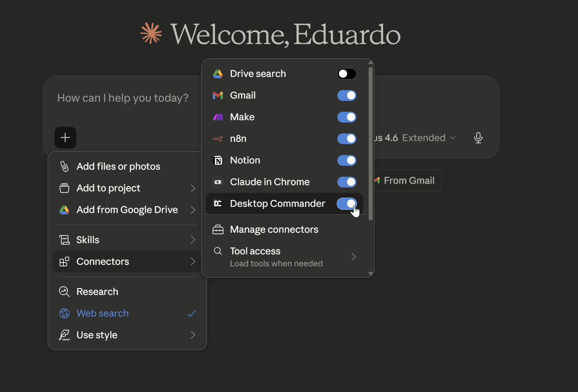
Task: Open the Use style submenu
Action: point(127,335)
